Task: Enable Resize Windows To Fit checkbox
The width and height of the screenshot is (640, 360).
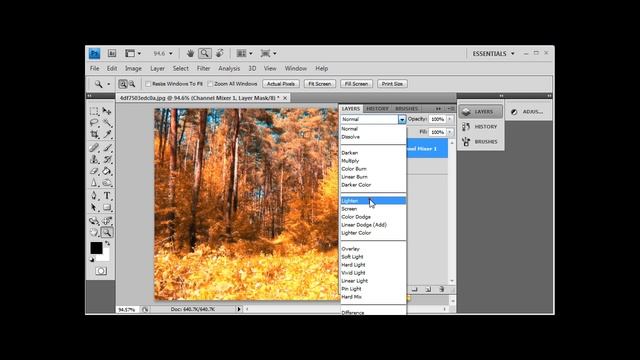Action: pos(148,84)
